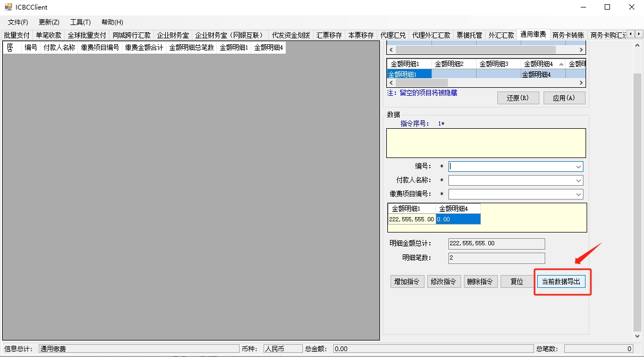
Task: Click the 复位 reset button
Action: coord(516,281)
